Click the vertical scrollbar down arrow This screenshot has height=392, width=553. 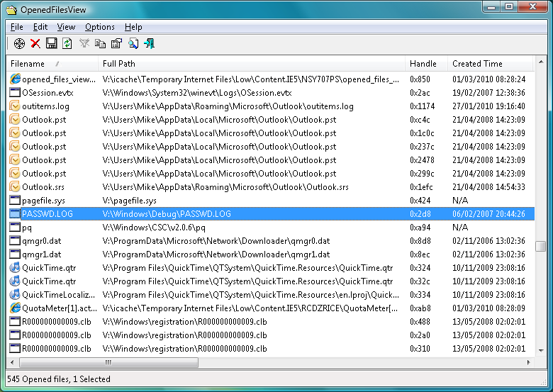coord(540,350)
